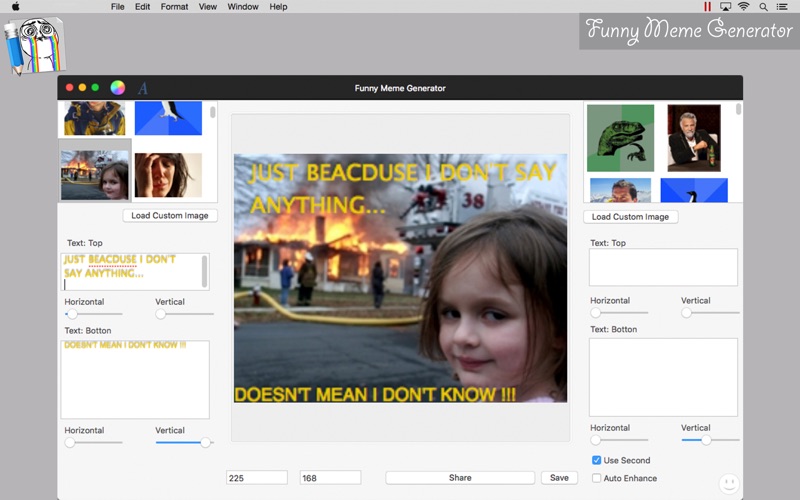Viewport: 800px width, 500px height.
Task: Open the View menu
Action: click(x=208, y=7)
